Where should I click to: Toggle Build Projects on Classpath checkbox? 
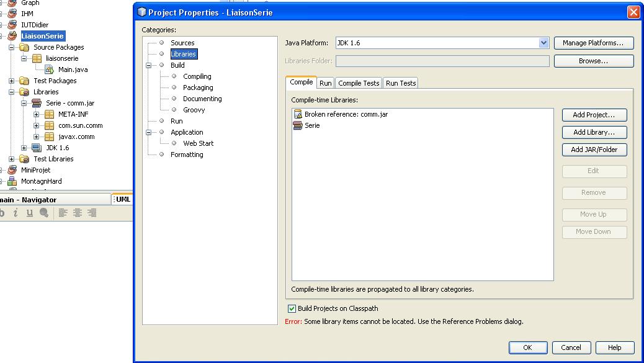292,308
